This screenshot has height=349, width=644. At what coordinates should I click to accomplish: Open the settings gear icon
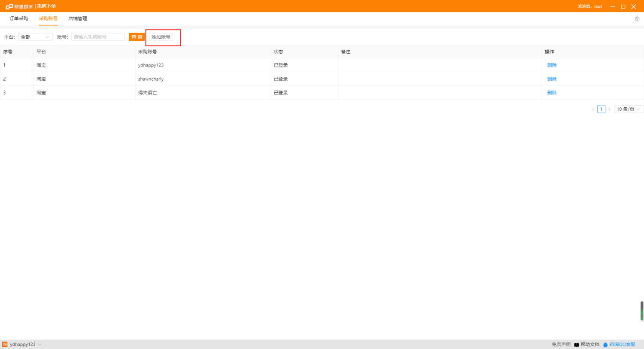click(x=637, y=19)
